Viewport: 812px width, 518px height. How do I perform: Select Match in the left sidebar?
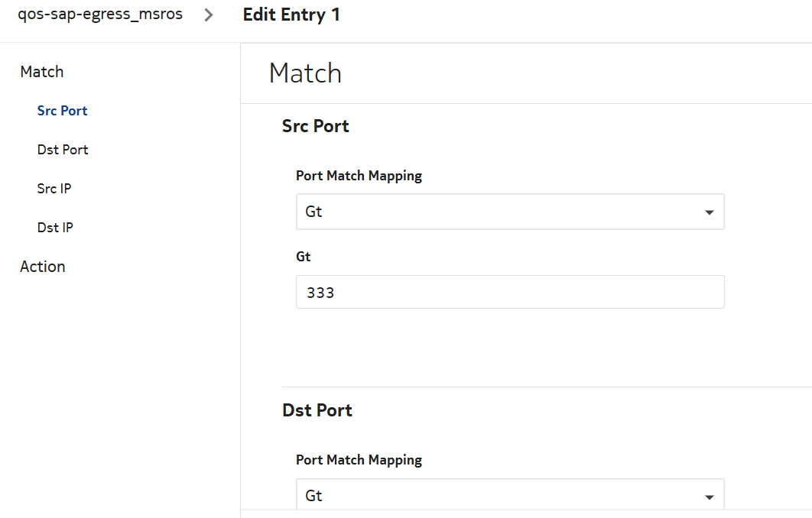pos(42,72)
